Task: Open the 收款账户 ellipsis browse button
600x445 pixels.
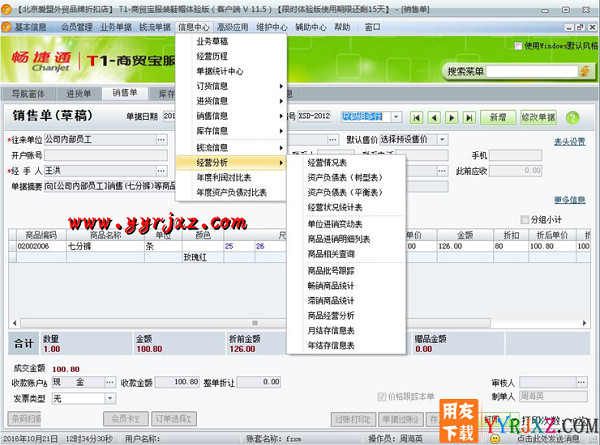Action: (x=110, y=382)
